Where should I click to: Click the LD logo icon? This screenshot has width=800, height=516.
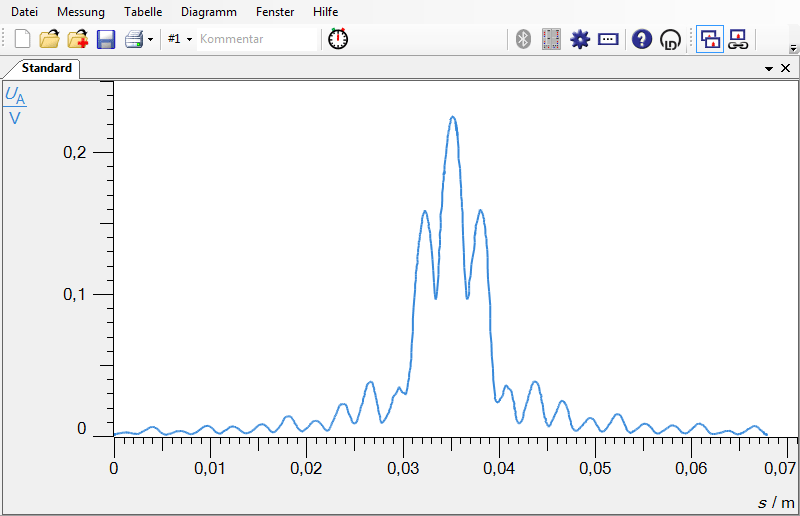pyautogui.click(x=670, y=39)
